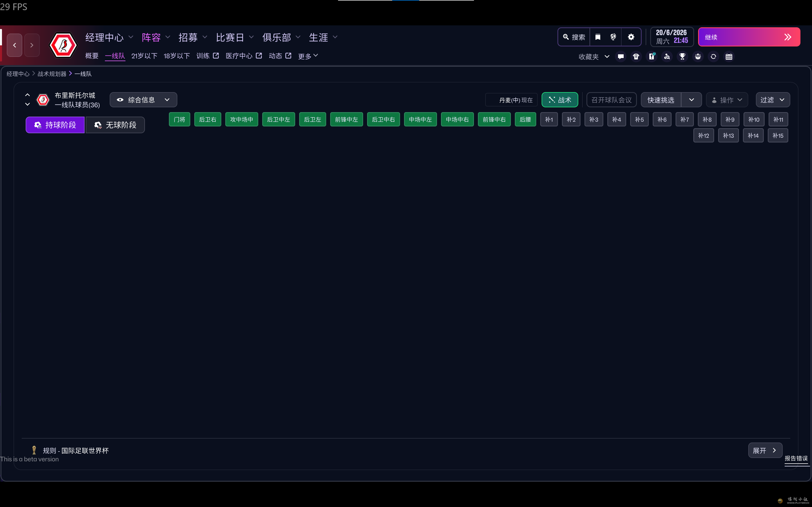812x507 pixels.
Task: Click the refresh transfers circular arrows icon
Action: (x=713, y=57)
